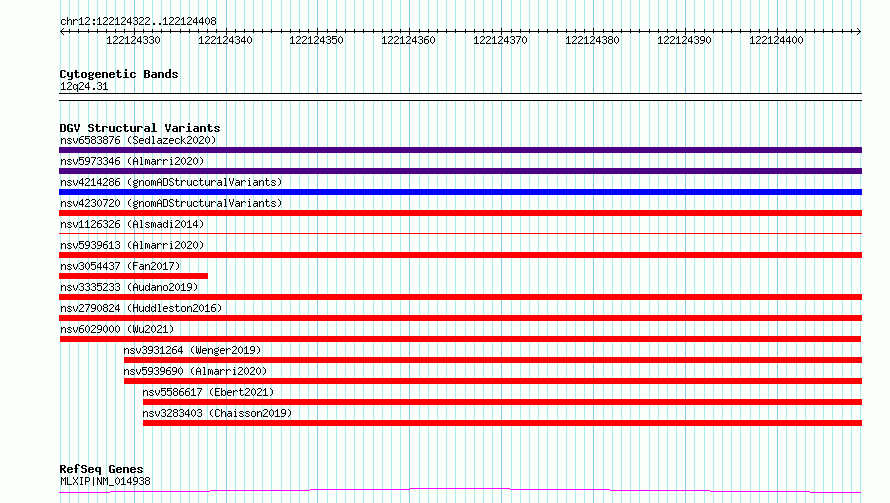Click ruler position 122124350

(x=317, y=40)
